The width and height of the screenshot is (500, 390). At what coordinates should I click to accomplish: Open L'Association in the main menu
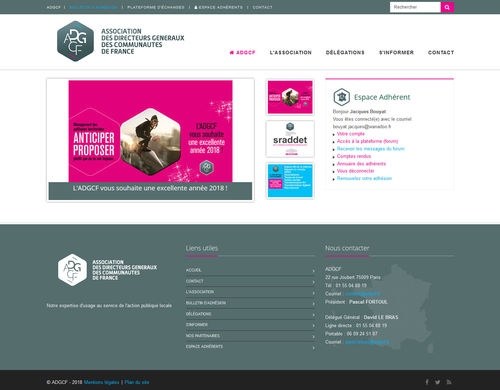pos(291,52)
